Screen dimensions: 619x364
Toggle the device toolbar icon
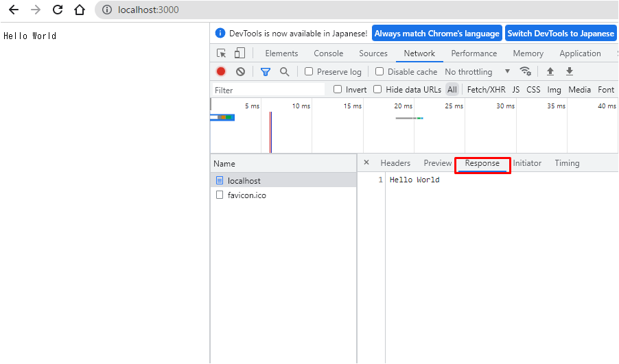coord(240,53)
